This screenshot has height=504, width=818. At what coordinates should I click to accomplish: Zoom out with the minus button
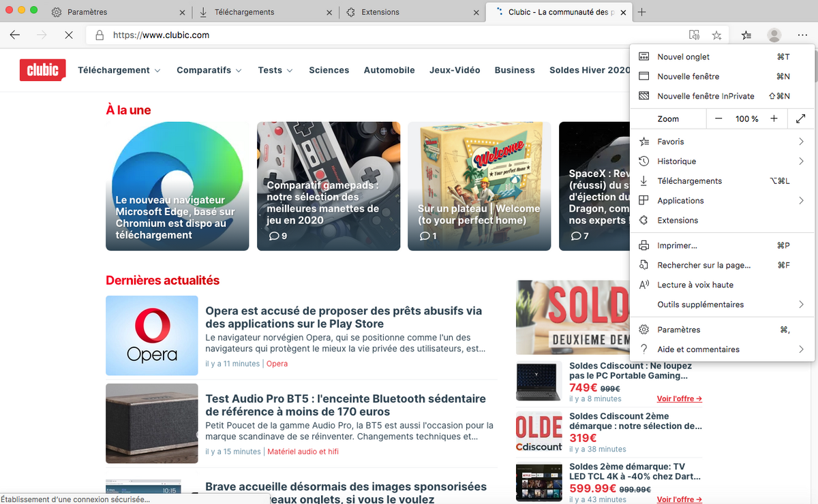point(718,119)
